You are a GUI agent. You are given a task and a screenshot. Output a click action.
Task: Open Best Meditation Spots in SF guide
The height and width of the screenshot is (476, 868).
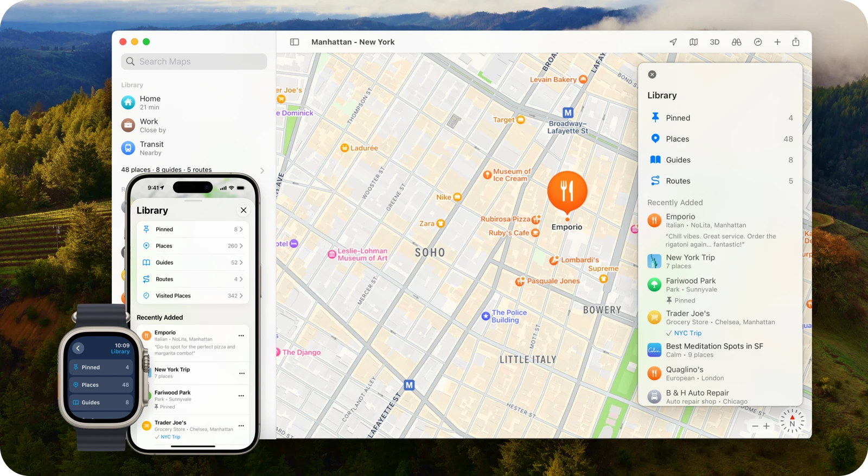click(x=720, y=350)
